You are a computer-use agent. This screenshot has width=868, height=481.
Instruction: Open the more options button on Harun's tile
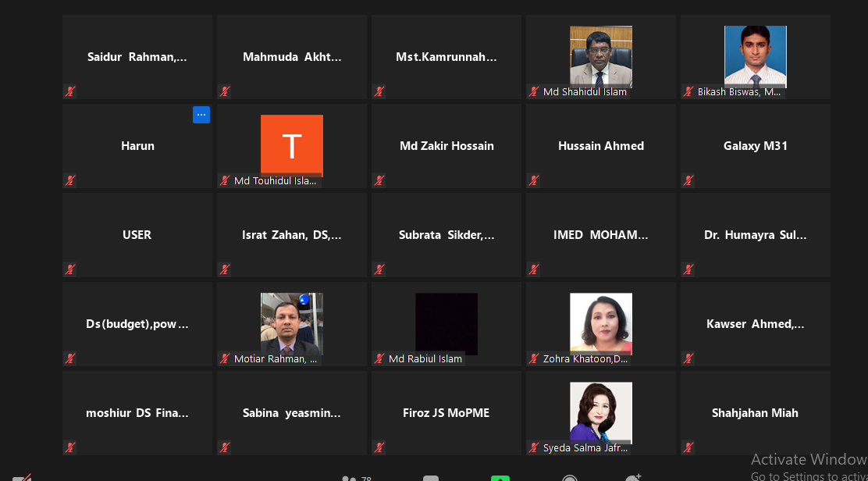(201, 115)
